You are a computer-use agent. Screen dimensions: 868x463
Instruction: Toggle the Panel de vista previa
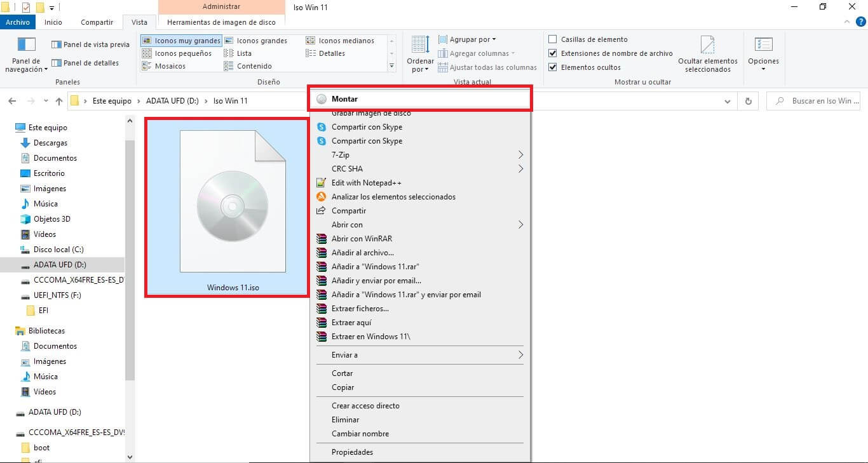tap(90, 44)
